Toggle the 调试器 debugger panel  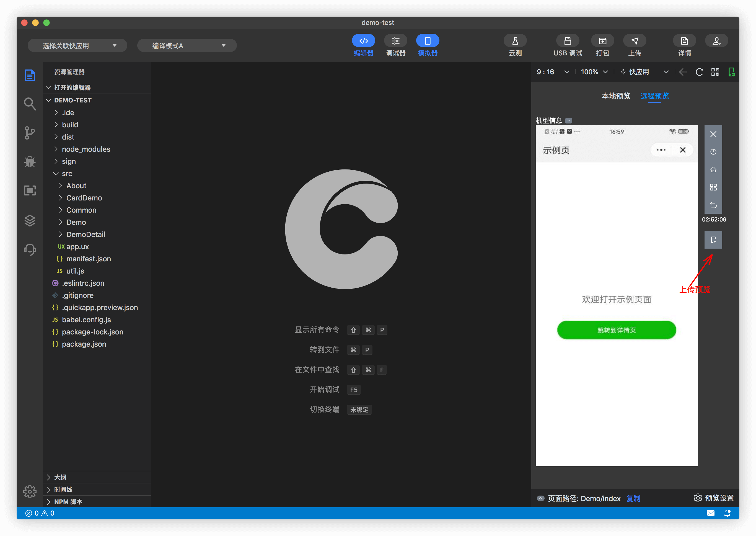[x=395, y=41]
